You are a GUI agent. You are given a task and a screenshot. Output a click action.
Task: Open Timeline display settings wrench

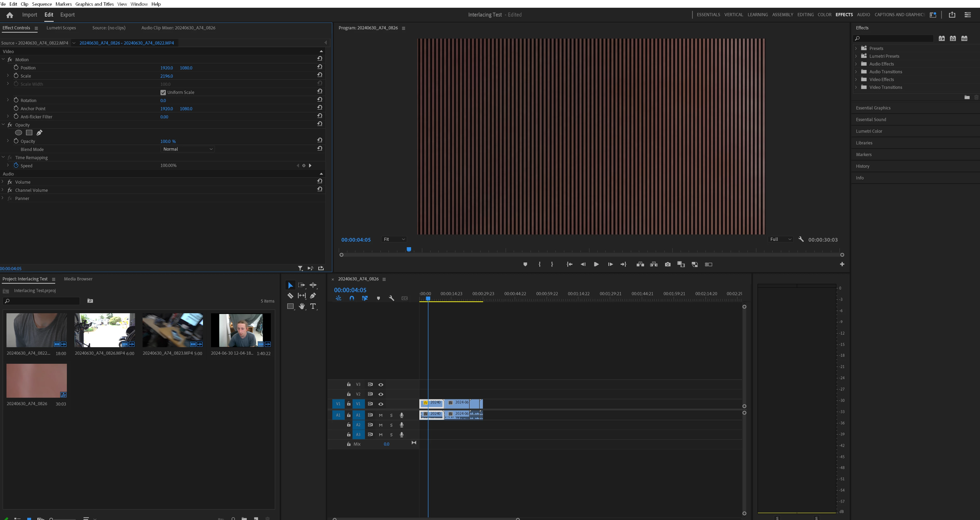click(391, 298)
